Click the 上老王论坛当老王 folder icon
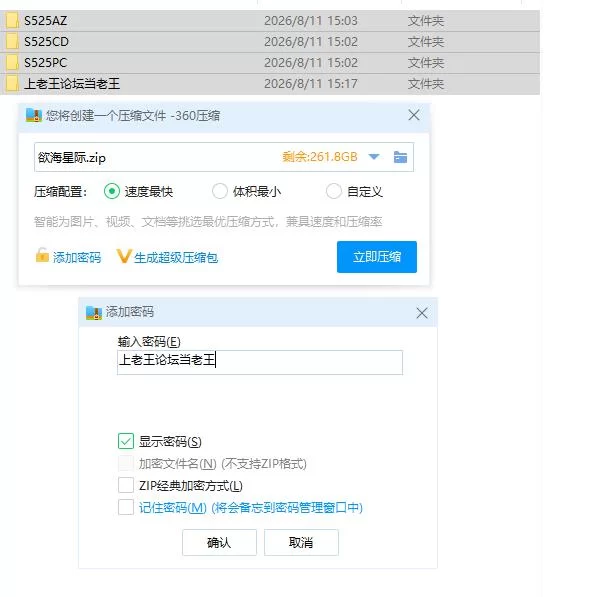The height and width of the screenshot is (597, 597). (x=12, y=83)
